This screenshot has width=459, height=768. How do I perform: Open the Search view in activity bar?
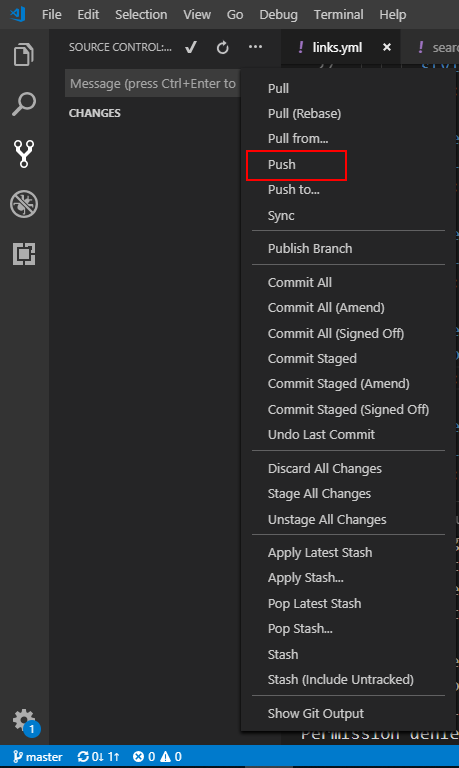[x=24, y=104]
